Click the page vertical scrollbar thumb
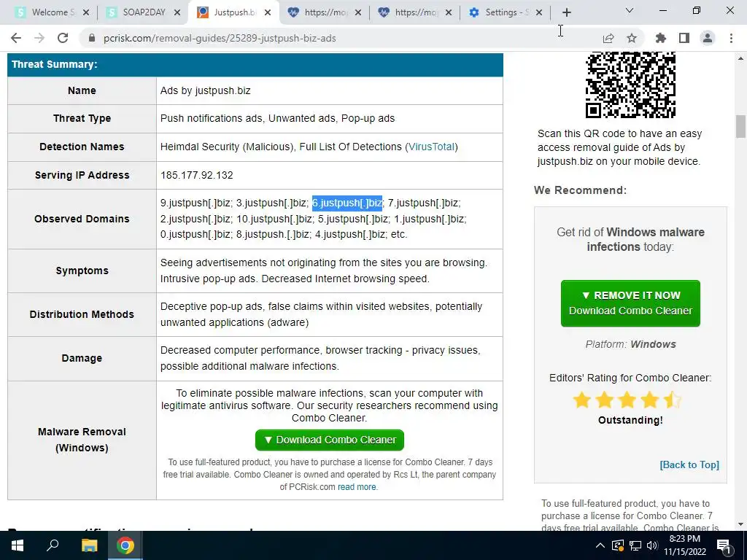 point(741,126)
